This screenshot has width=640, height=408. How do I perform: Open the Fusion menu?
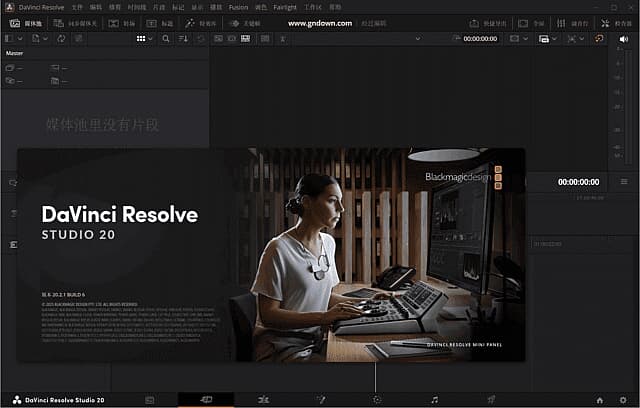(238, 7)
